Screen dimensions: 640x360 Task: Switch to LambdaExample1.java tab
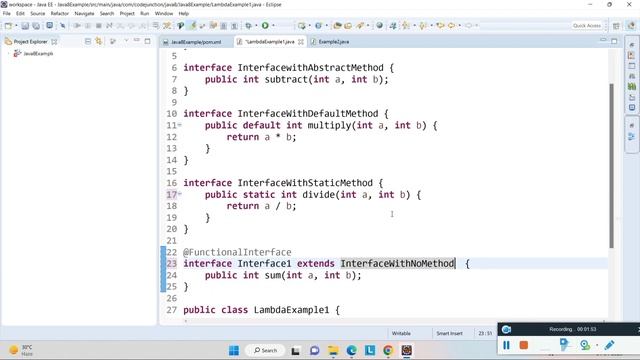pos(269,42)
